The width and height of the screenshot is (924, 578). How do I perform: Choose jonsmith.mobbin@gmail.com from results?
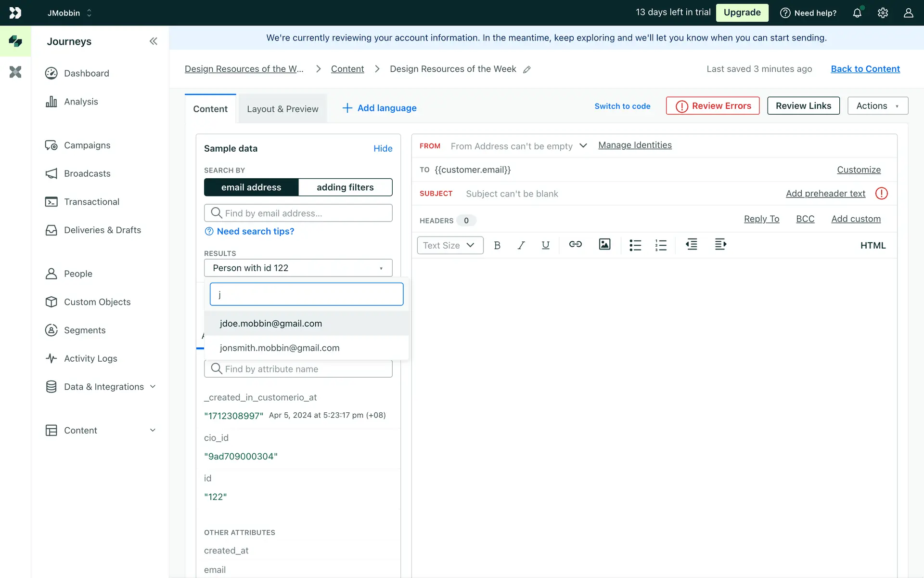tap(280, 348)
